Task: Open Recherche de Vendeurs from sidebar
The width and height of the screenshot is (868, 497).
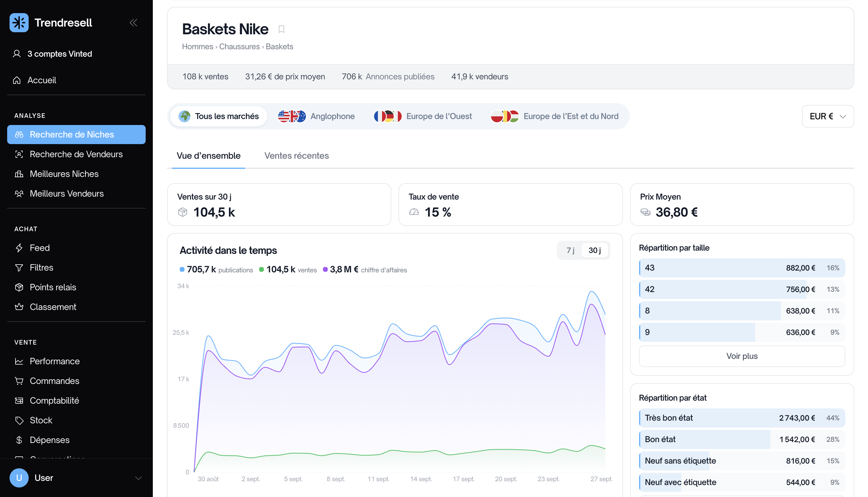Action: tap(76, 154)
